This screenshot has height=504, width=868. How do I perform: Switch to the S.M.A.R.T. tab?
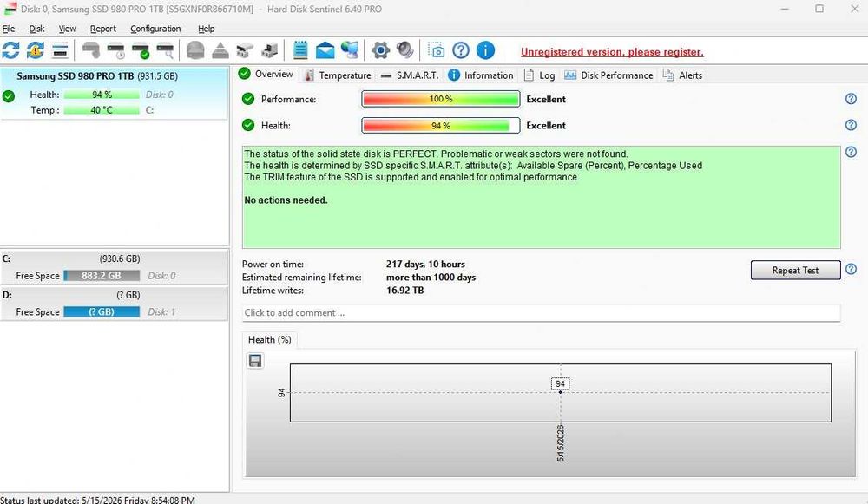tap(410, 75)
